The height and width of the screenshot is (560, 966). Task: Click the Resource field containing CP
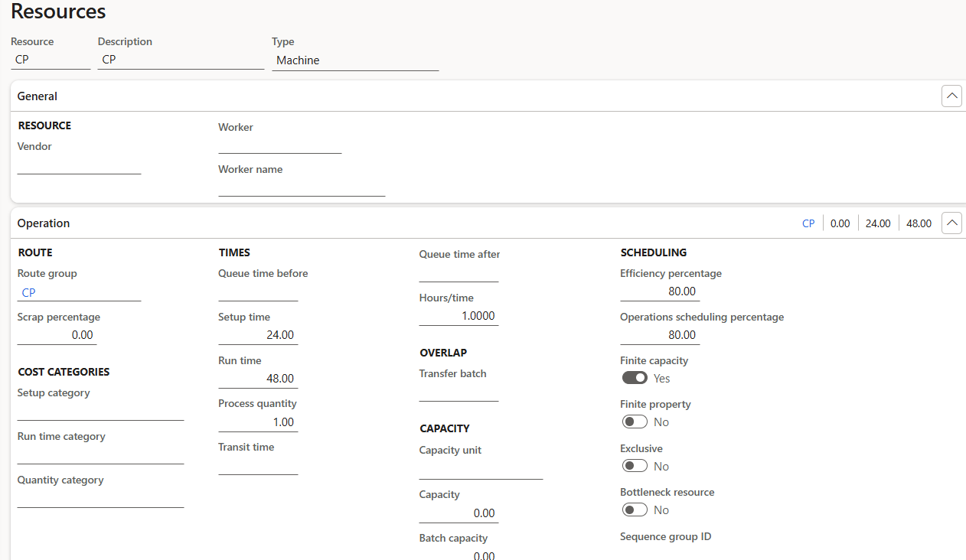pyautogui.click(x=51, y=60)
